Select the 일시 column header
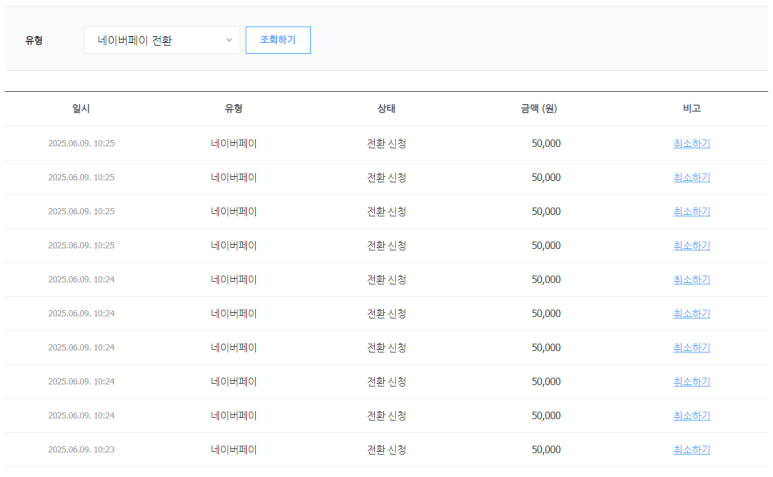Viewport: 773px width, 477px height. pos(81,108)
